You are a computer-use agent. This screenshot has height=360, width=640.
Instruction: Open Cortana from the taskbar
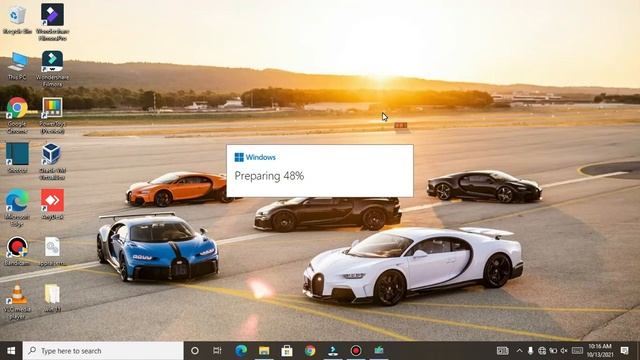click(195, 351)
